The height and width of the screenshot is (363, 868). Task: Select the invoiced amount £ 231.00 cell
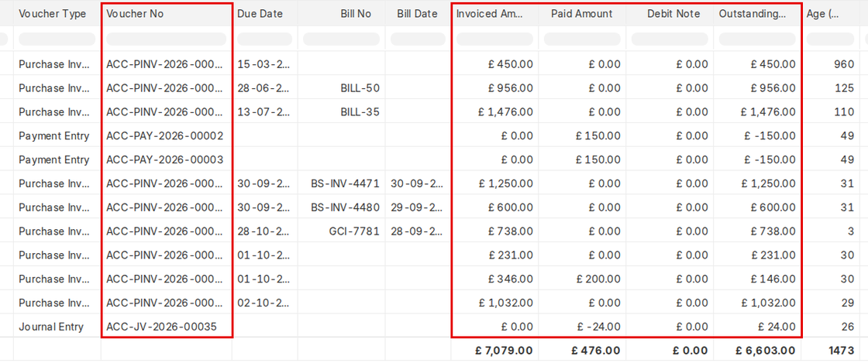pyautogui.click(x=495, y=255)
